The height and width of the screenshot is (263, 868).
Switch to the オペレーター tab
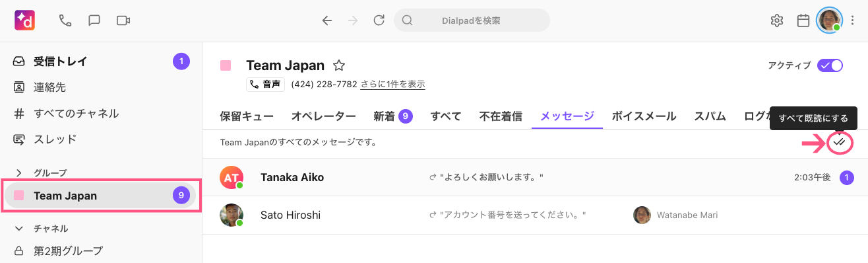coord(324,117)
